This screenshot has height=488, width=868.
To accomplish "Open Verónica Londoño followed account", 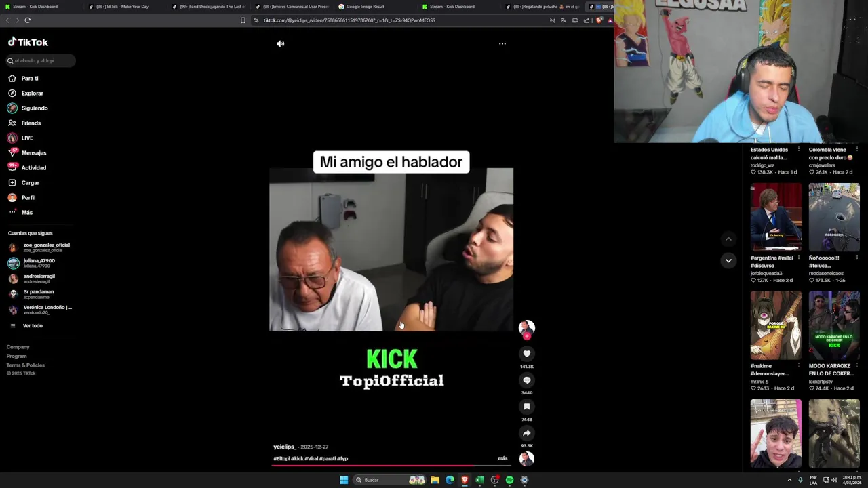I will click(x=39, y=310).
